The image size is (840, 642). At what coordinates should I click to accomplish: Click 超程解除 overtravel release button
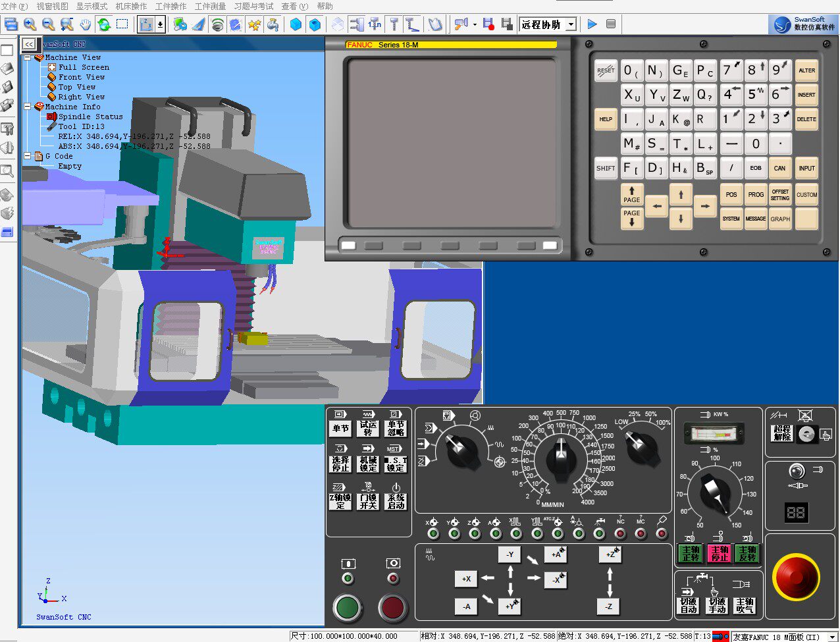[782, 433]
